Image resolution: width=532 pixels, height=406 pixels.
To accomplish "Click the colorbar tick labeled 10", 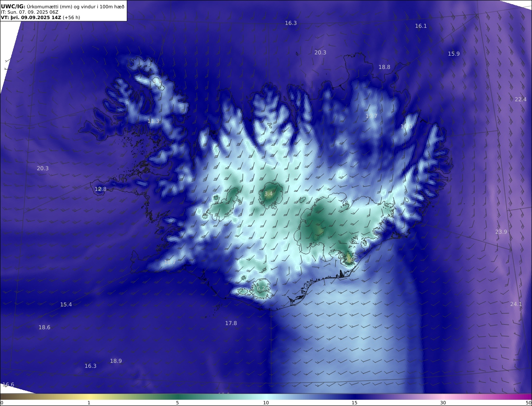I will tap(266, 403).
